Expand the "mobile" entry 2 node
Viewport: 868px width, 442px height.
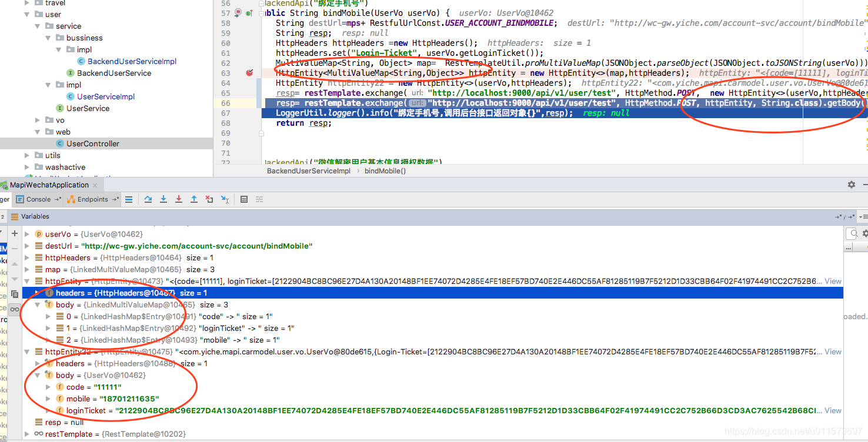click(x=48, y=340)
